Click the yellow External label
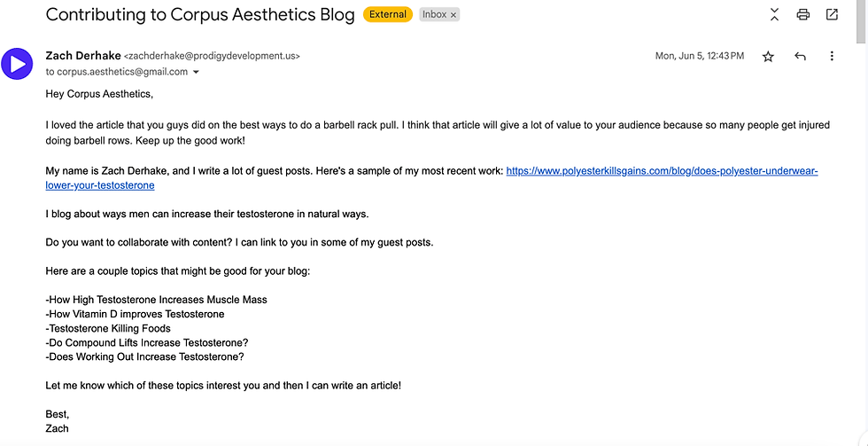Screen dimensions: 868x446 [x=388, y=15]
